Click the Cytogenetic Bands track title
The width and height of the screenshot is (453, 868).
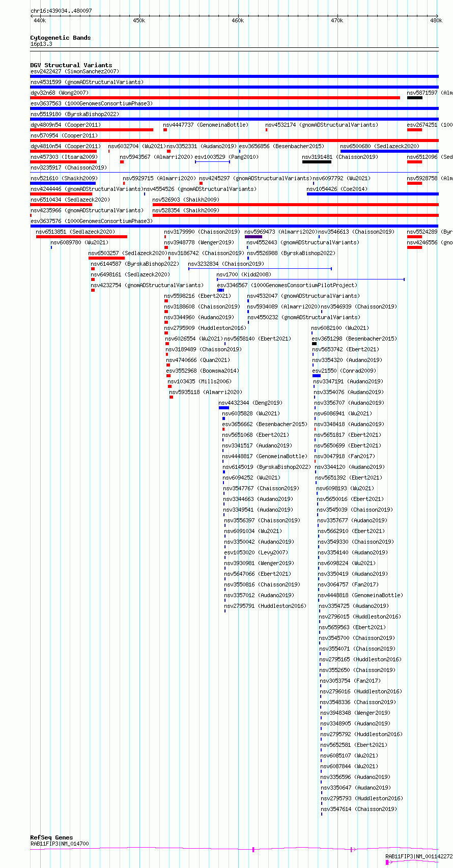click(61, 38)
